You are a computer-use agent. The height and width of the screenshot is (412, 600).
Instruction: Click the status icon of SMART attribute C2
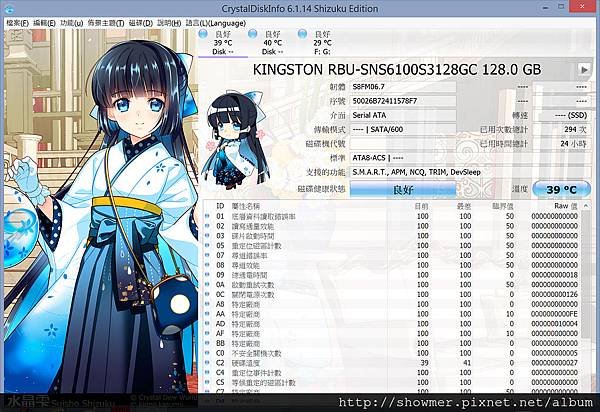tap(207, 363)
